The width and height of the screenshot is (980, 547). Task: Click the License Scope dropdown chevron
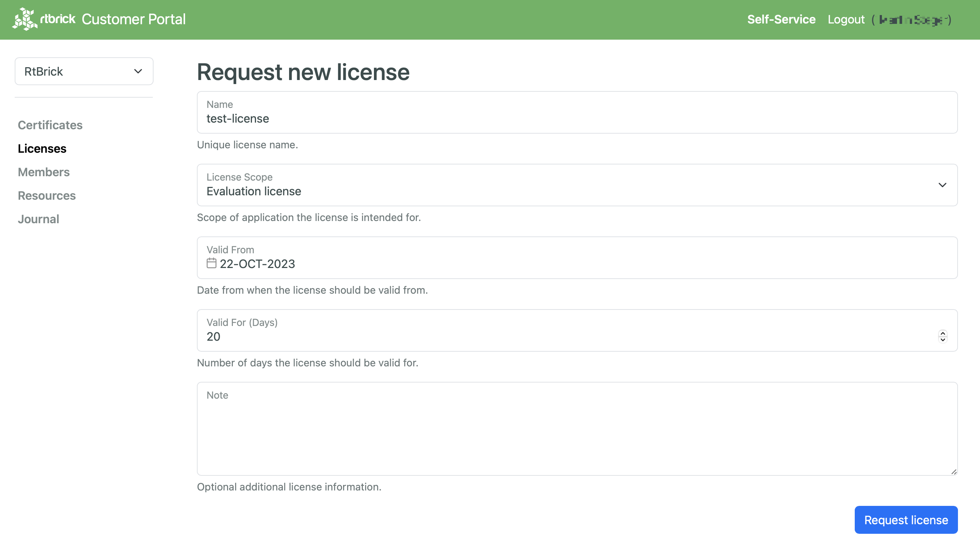[943, 185]
